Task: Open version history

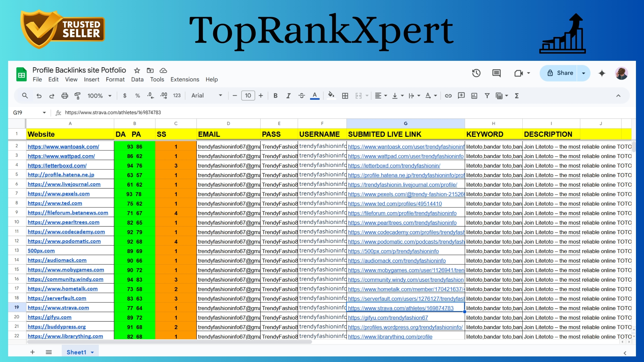Action: point(476,73)
